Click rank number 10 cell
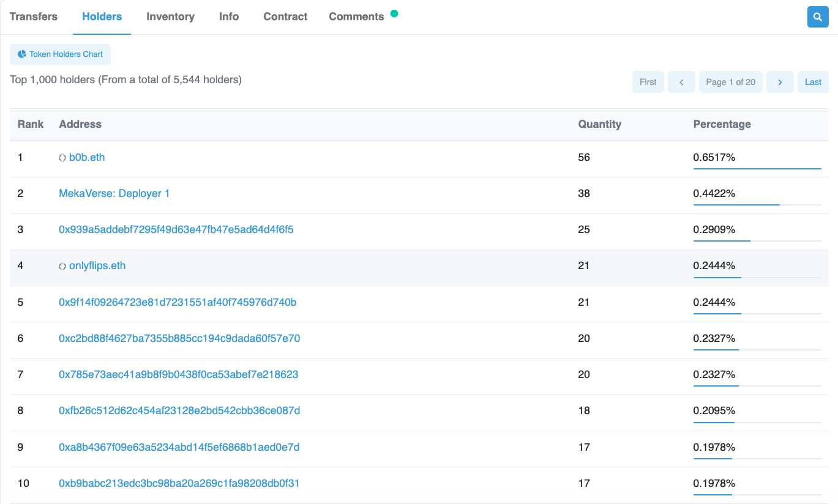This screenshot has width=838, height=504. pos(23,483)
